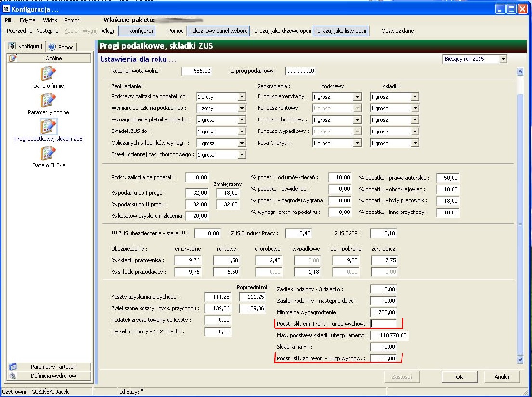This screenshot has width=532, height=397.
Task: Open Fundusz chorobowy podstawy dropdown
Action: coord(357,120)
